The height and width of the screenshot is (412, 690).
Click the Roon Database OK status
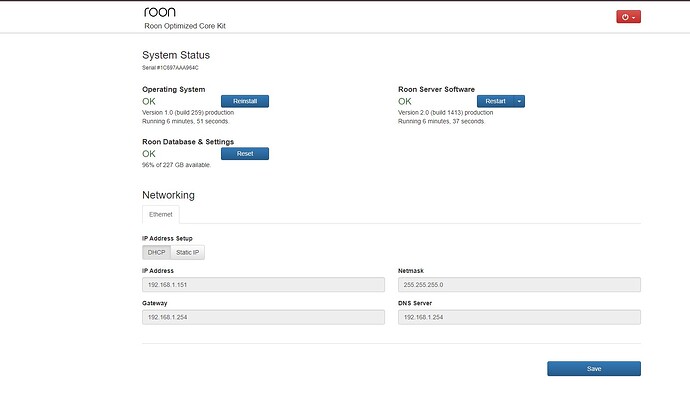[x=149, y=154]
